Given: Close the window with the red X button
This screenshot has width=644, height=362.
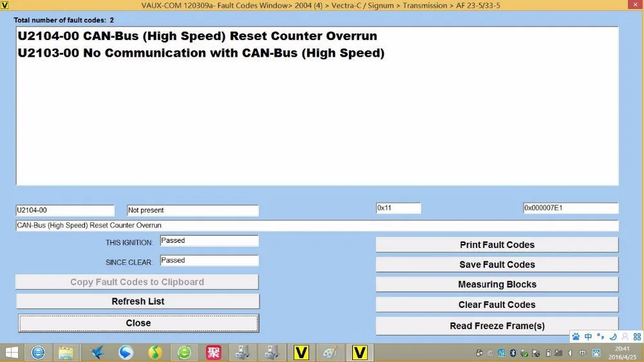Looking at the screenshot, I should tap(636, 5).
